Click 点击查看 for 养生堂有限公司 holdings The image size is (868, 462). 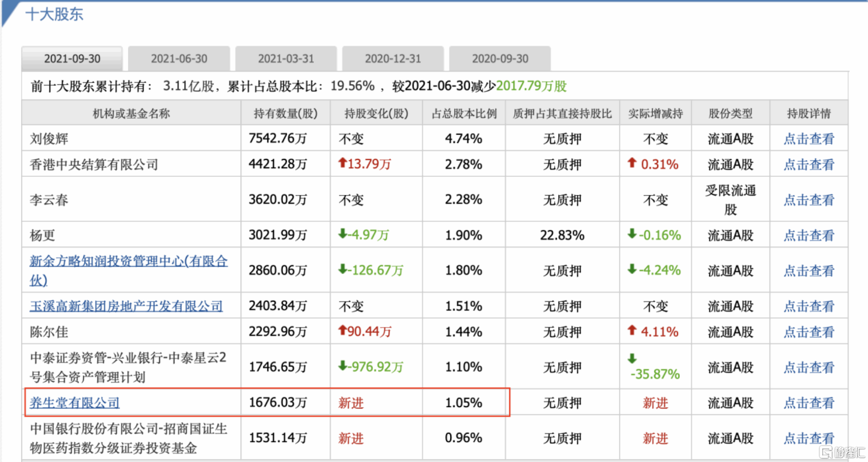[x=809, y=403]
